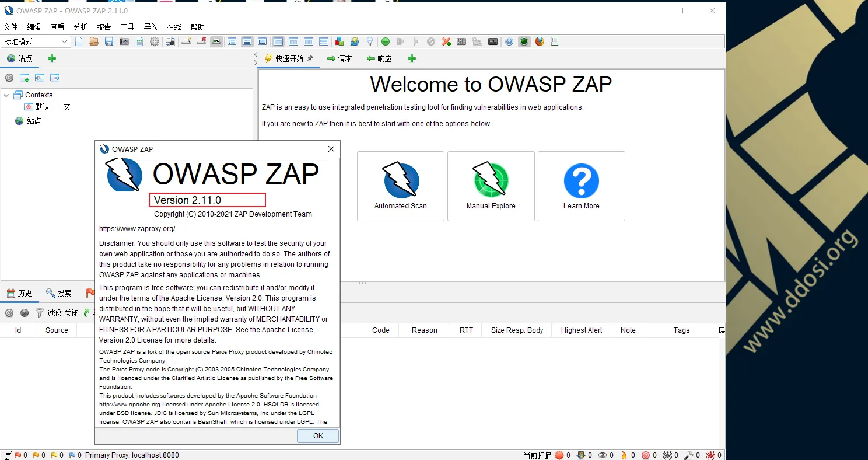Viewport: 868px width, 460px height.
Task: Open Options via the gear icon
Action: (155, 41)
